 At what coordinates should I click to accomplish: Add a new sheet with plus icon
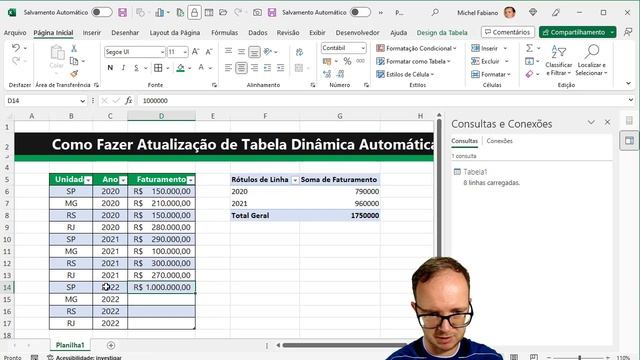pos(111,345)
